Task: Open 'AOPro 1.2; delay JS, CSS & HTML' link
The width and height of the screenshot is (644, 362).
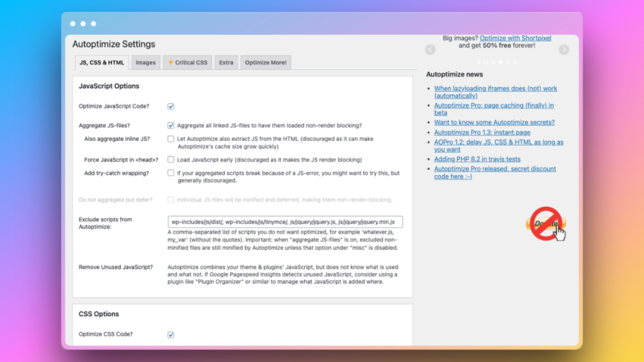Action: tap(499, 146)
